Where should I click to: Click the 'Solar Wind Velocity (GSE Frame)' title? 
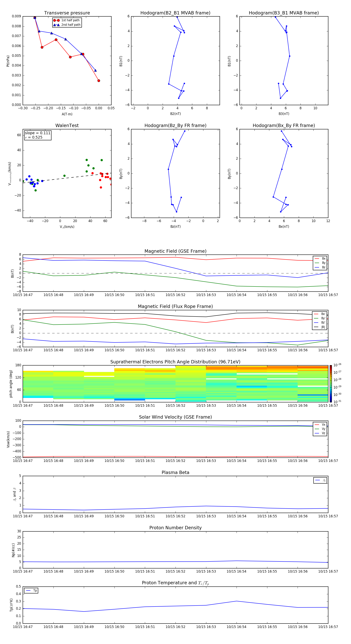(x=175, y=417)
